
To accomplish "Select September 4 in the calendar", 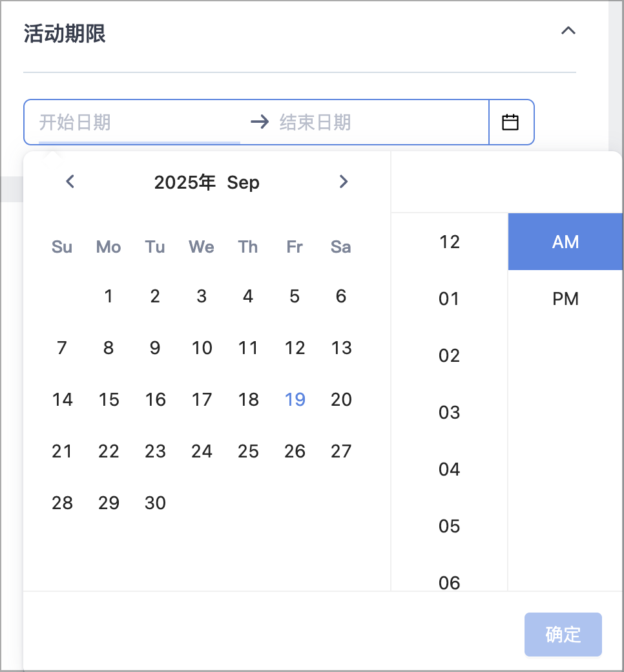I will click(248, 296).
